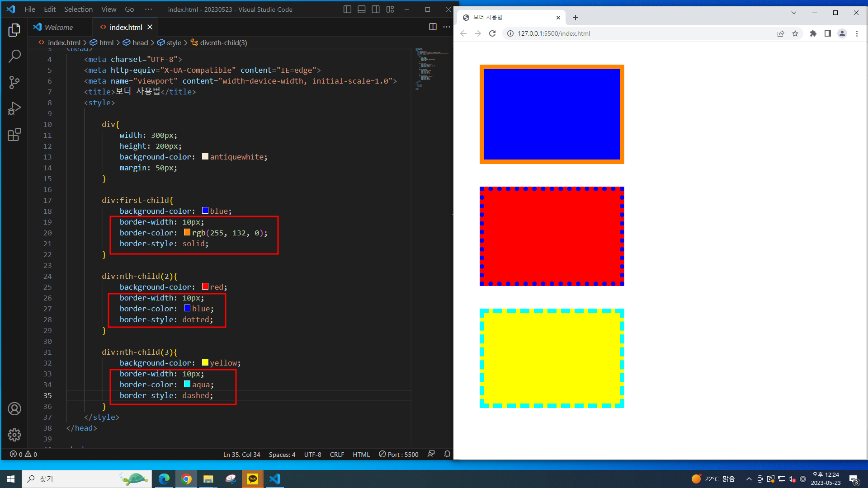Open Chrome tab search dropdown arrow

(793, 13)
